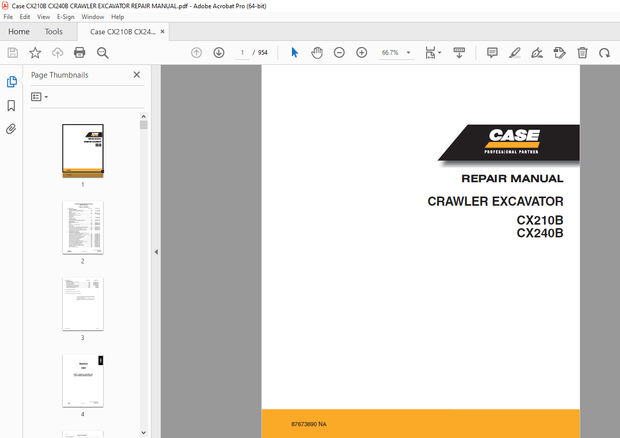Open the Find text magnifier tool
The image size is (620, 438).
point(102,53)
